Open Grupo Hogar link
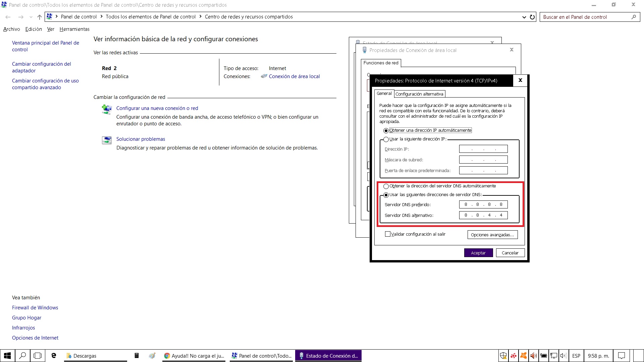 tap(26, 318)
